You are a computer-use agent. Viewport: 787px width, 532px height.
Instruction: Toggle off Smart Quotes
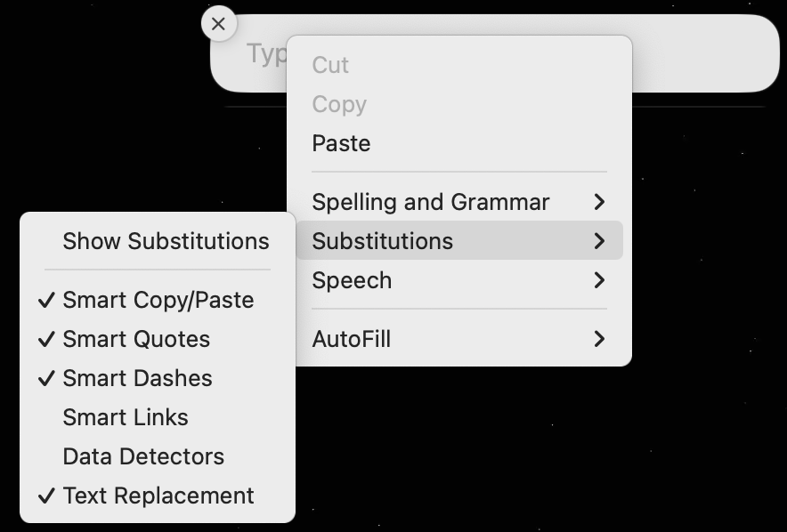(x=136, y=339)
